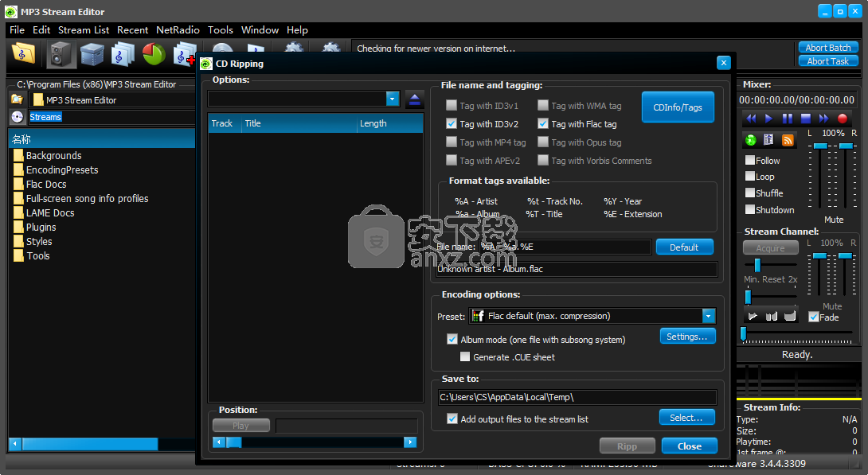Enable Tag with ID3v1 checkbox
Viewport: 868px width, 475px height.
click(x=452, y=105)
